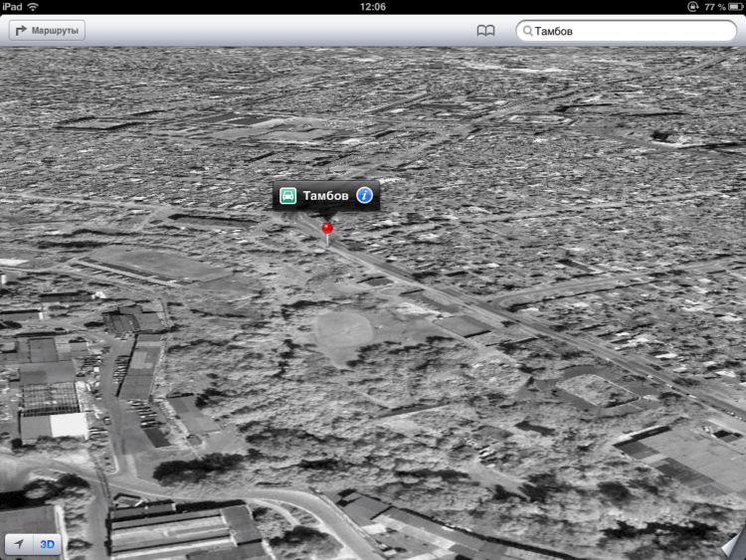
Task: Tap the 12:06 clock in status bar
Action: pos(373,7)
